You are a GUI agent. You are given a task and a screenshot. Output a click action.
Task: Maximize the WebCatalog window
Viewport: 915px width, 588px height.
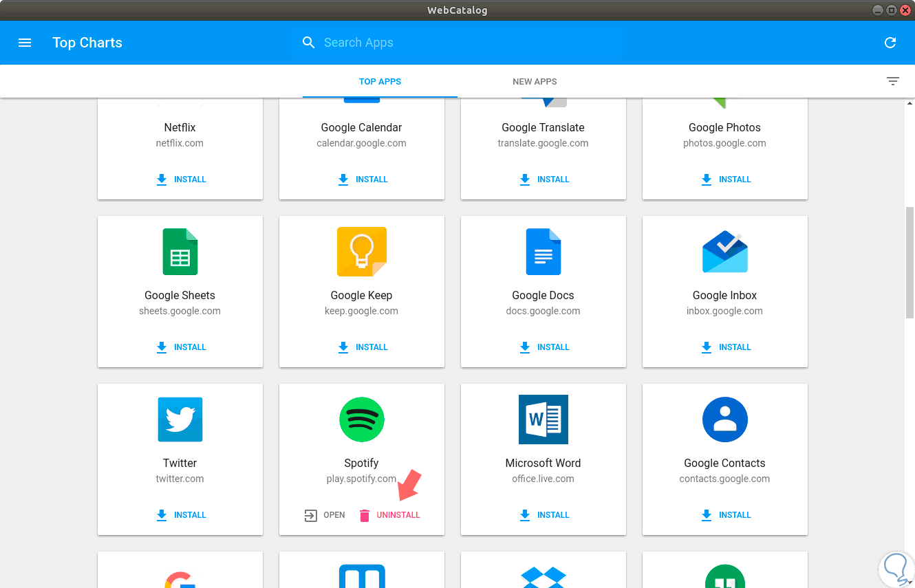pos(891,10)
